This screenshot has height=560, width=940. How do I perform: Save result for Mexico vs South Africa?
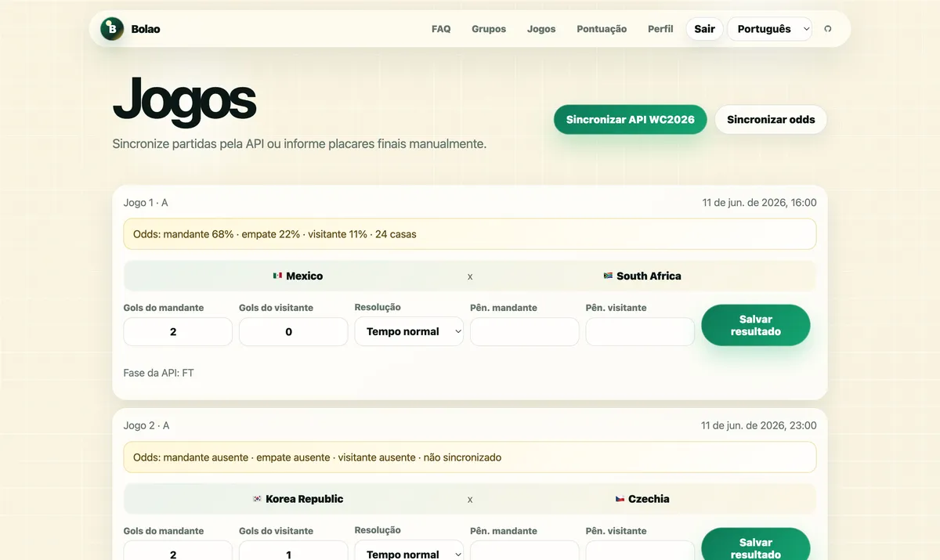coord(756,325)
